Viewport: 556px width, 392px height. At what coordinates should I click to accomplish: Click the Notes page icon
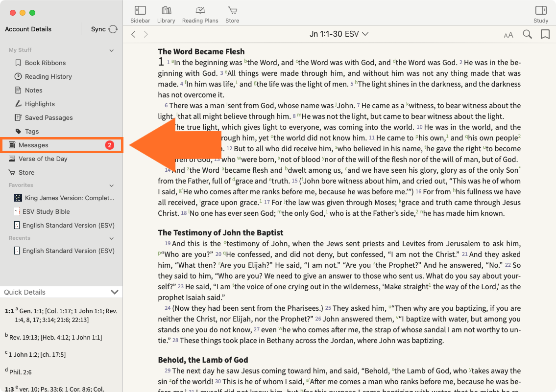[x=18, y=90]
